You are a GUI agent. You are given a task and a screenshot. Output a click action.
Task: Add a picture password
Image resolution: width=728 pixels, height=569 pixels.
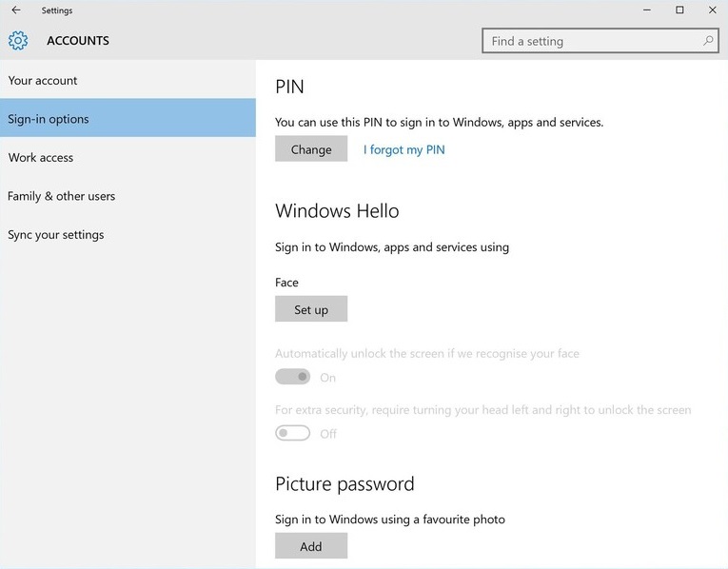point(311,546)
